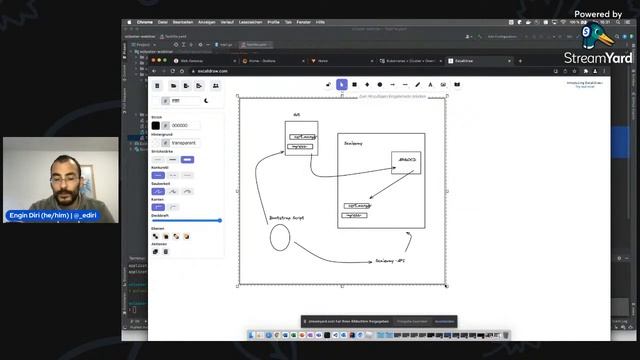640x360 pixels.
Task: Choose architect sloppiness option
Action: coord(158,191)
